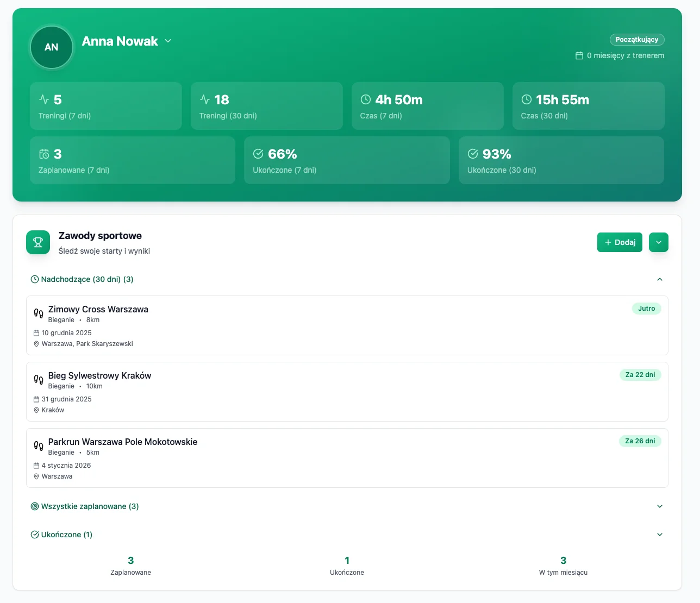The width and height of the screenshot is (700, 603).
Task: Expand the Ukończone (1) section
Action: (659, 535)
